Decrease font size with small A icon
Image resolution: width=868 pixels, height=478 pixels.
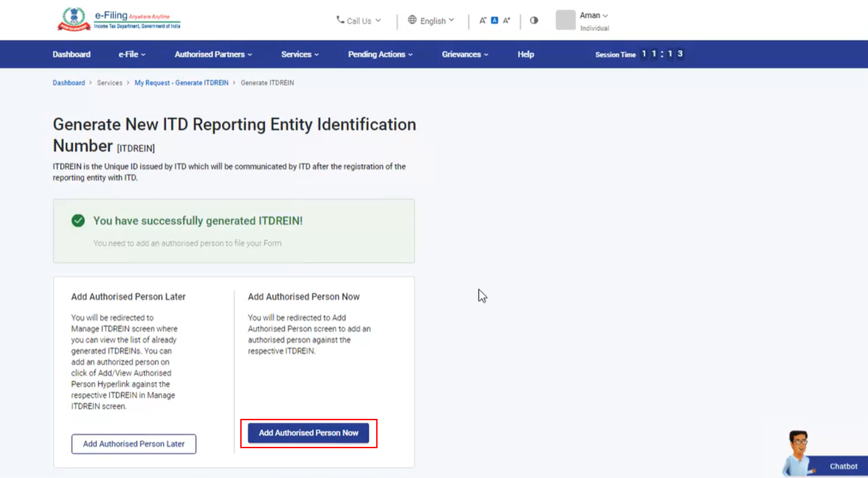point(482,20)
